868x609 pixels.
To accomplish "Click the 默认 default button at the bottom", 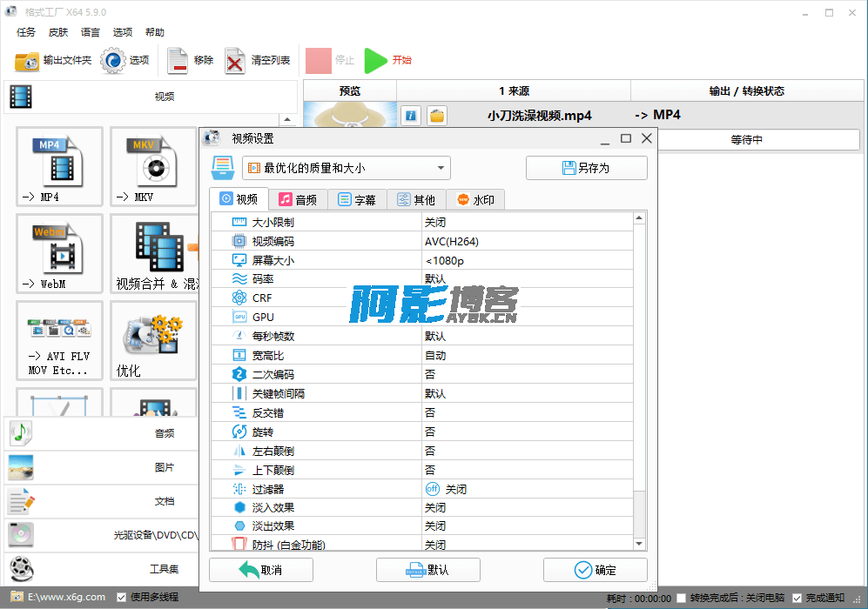I will tap(428, 570).
